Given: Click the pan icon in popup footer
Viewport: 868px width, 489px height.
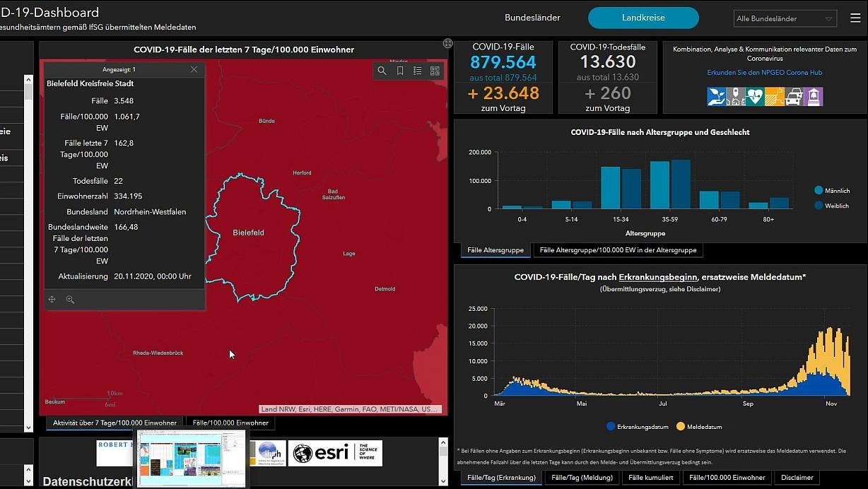Looking at the screenshot, I should 52,300.
